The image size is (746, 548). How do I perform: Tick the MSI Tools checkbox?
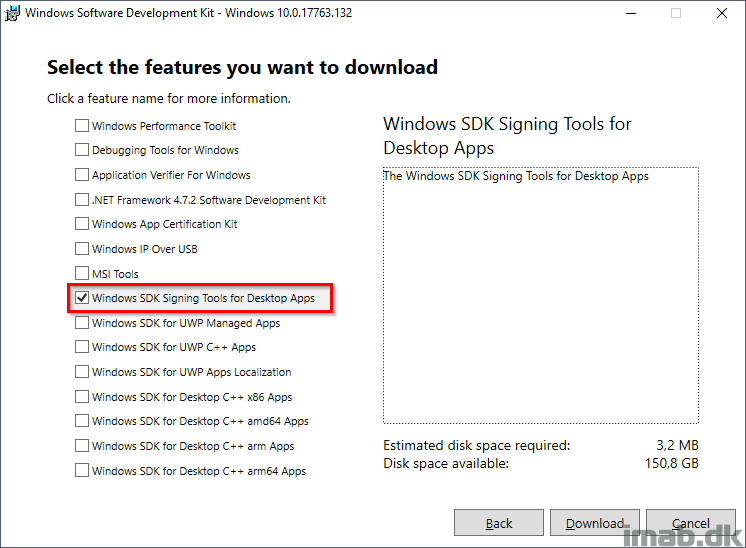coord(82,273)
